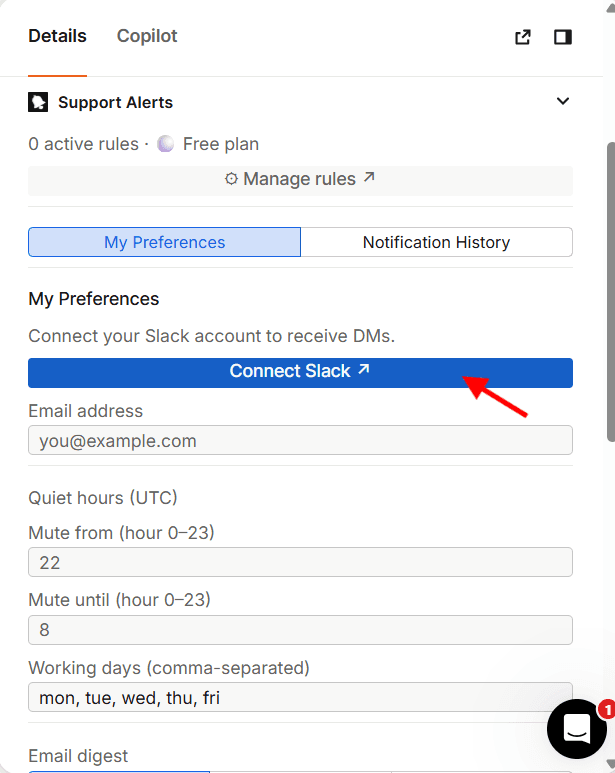Toggle the side panel layout icon

point(563,37)
